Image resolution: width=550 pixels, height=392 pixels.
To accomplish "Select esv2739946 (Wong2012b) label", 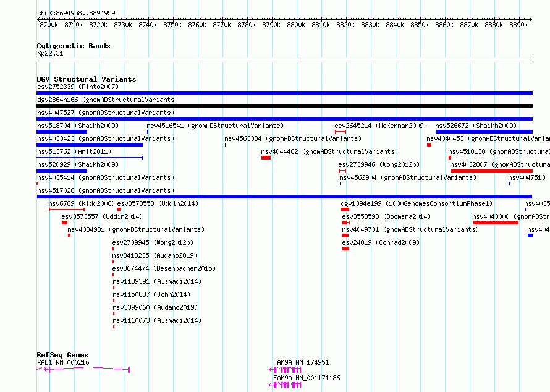I will point(379,164).
